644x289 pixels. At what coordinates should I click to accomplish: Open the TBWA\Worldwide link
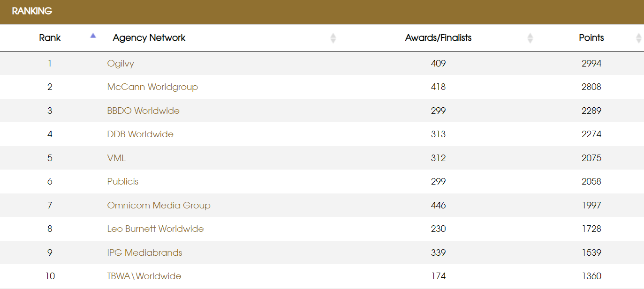[144, 276]
